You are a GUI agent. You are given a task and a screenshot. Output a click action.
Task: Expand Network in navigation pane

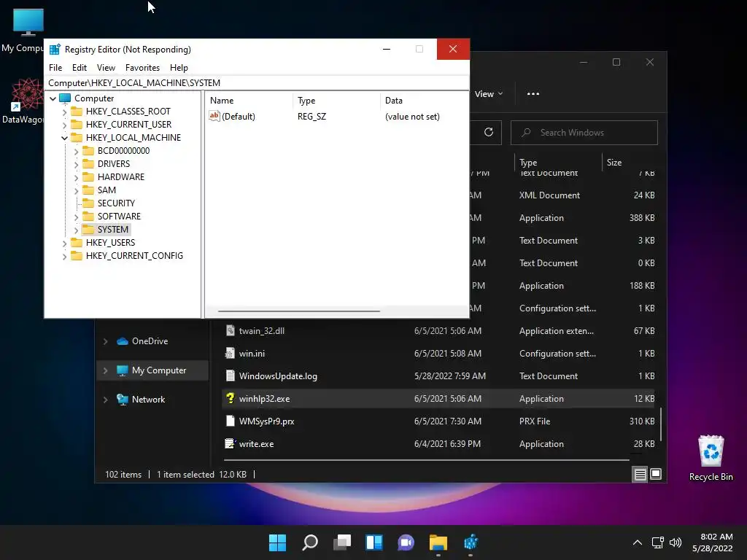click(x=105, y=400)
